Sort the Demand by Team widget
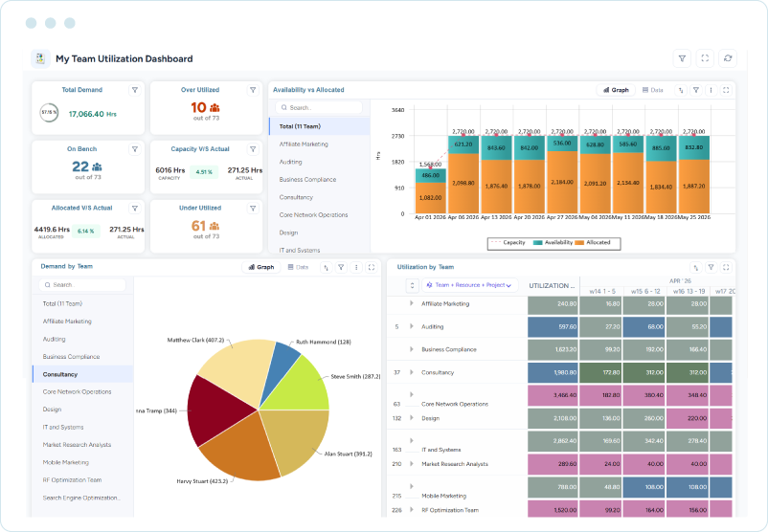 [x=327, y=267]
